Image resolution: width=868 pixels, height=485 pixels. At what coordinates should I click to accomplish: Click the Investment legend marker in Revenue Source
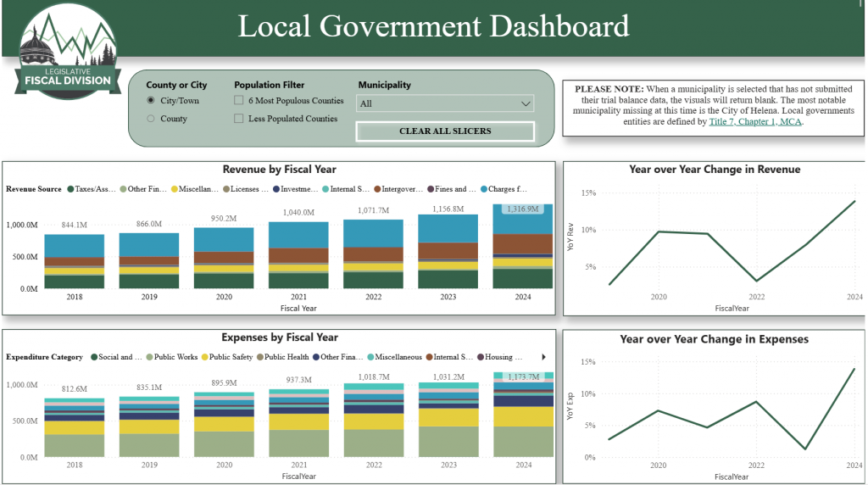point(275,189)
